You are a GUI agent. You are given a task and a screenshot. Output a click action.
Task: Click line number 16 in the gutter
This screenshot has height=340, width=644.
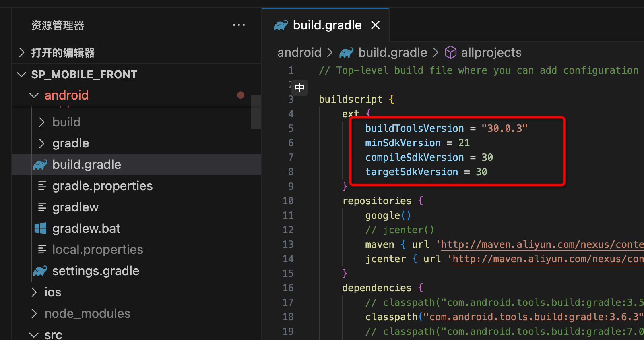pos(288,288)
